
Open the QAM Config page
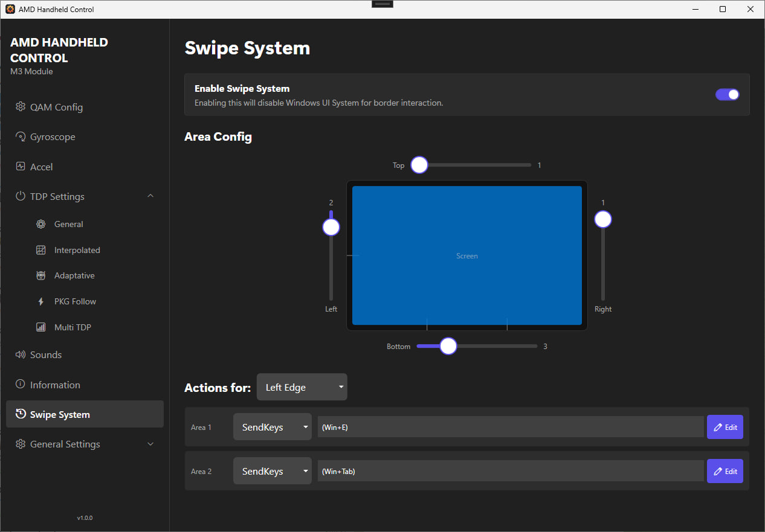click(x=85, y=107)
